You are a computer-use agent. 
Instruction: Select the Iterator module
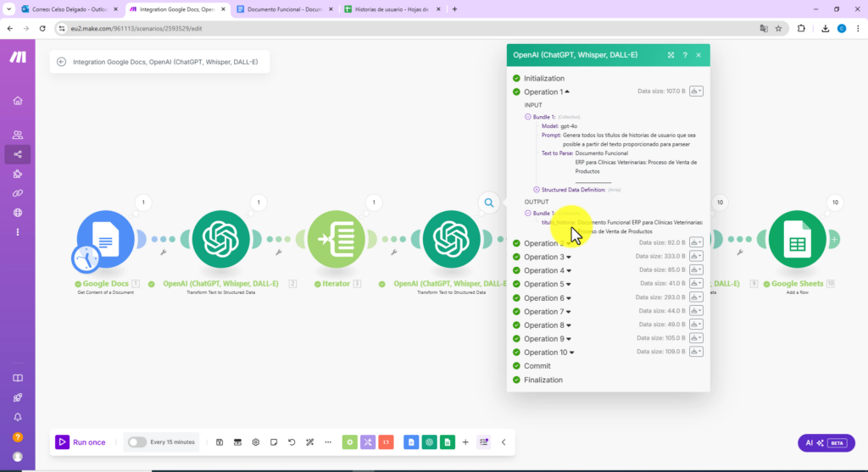coord(337,241)
